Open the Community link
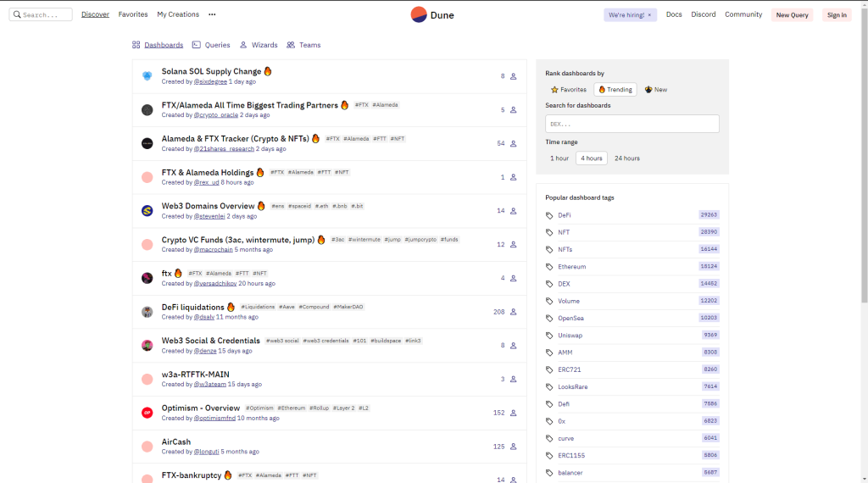 click(743, 14)
